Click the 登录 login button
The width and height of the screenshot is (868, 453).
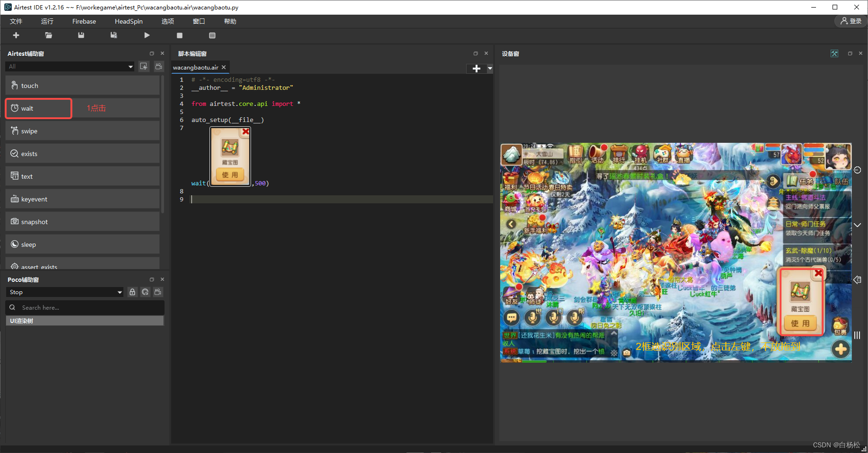click(x=851, y=21)
